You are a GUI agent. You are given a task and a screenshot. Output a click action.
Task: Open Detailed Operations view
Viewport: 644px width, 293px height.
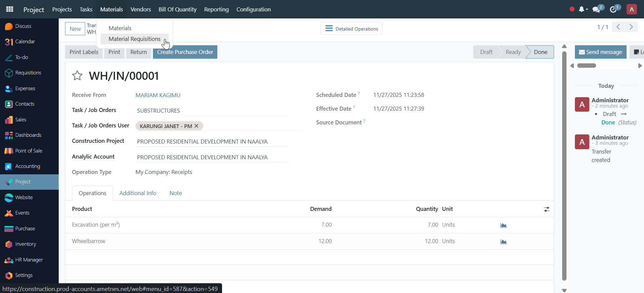tap(351, 28)
